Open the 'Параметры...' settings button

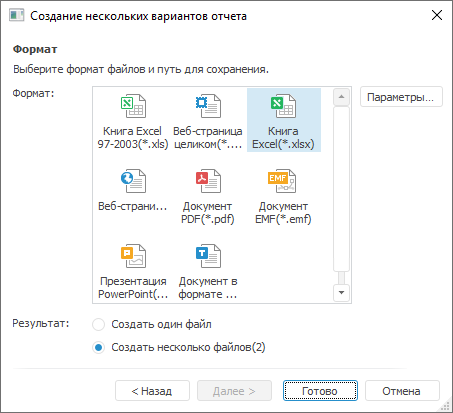tap(401, 97)
